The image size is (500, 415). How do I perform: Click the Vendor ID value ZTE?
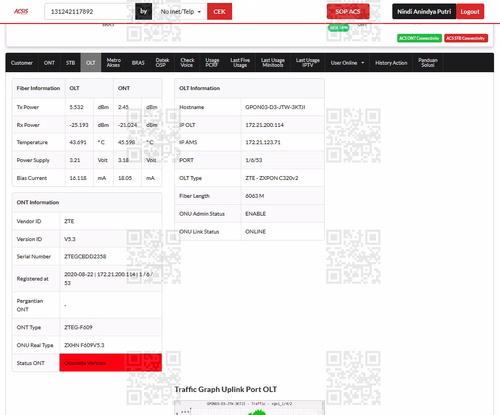(69, 221)
